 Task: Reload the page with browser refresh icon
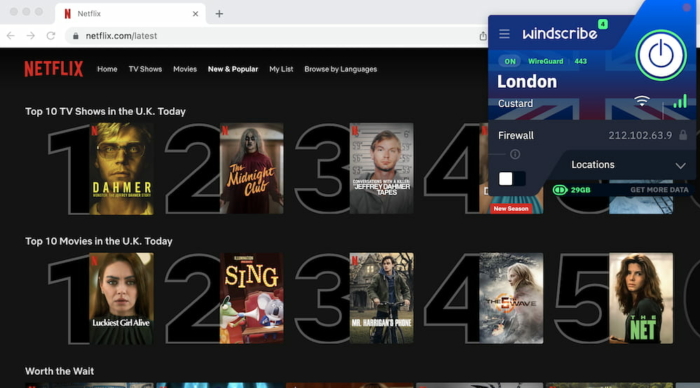(51, 36)
